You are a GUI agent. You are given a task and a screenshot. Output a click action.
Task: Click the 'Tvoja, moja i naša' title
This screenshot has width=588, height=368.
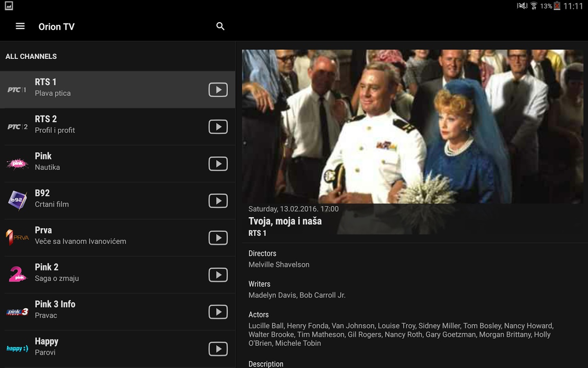(285, 221)
